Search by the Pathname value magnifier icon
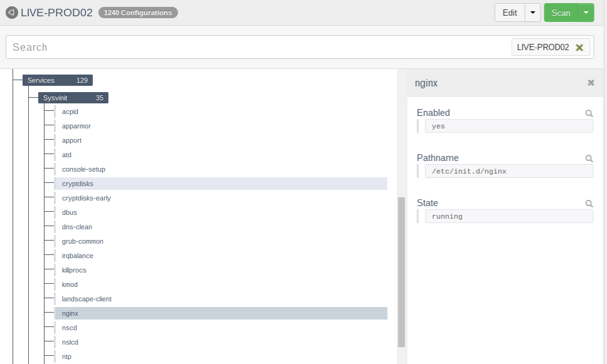 pyautogui.click(x=589, y=159)
